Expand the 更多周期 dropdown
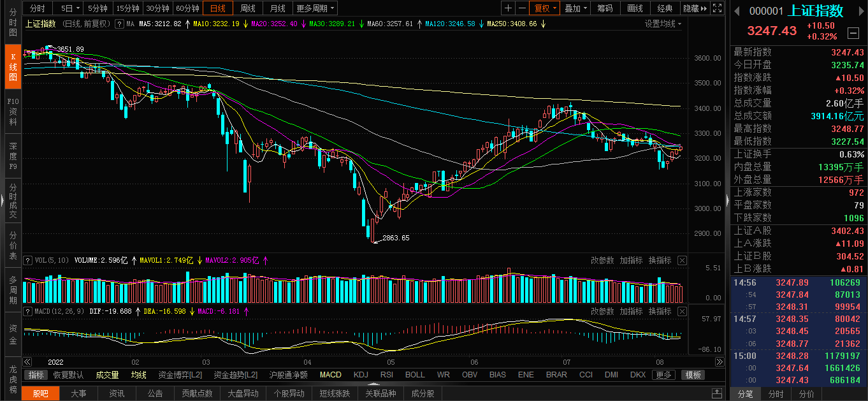 pos(315,8)
